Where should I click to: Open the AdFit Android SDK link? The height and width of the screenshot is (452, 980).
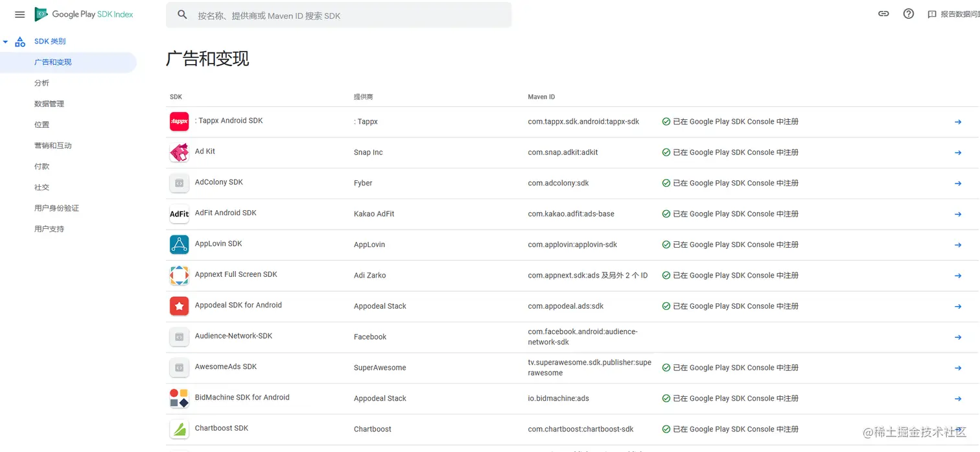[226, 213]
